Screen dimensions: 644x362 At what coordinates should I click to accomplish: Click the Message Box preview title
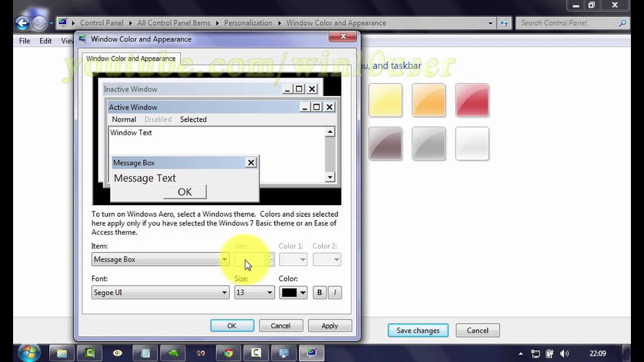134,162
